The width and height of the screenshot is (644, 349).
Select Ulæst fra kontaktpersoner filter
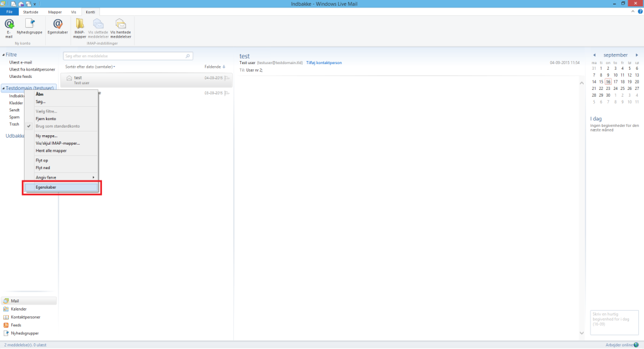point(32,69)
